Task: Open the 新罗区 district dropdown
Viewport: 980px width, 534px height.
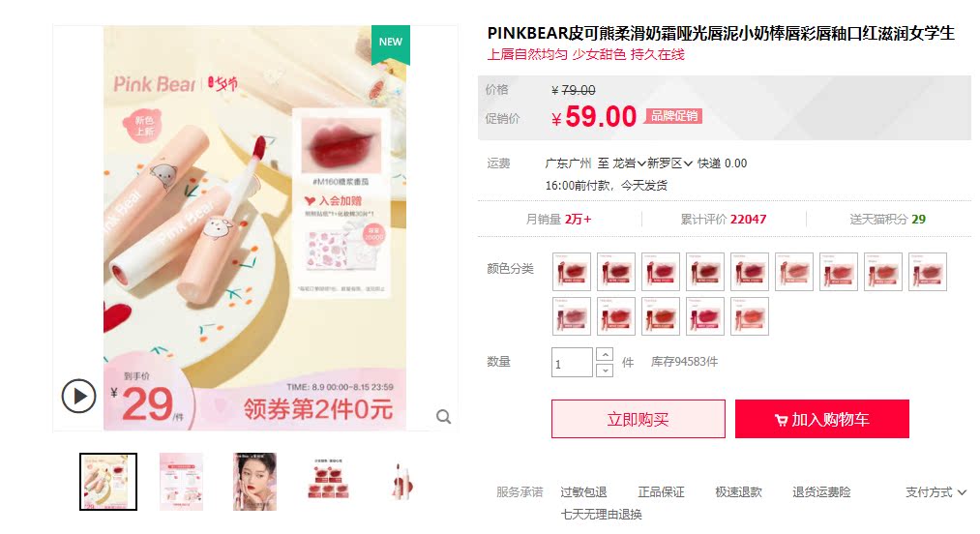Action: tap(670, 163)
